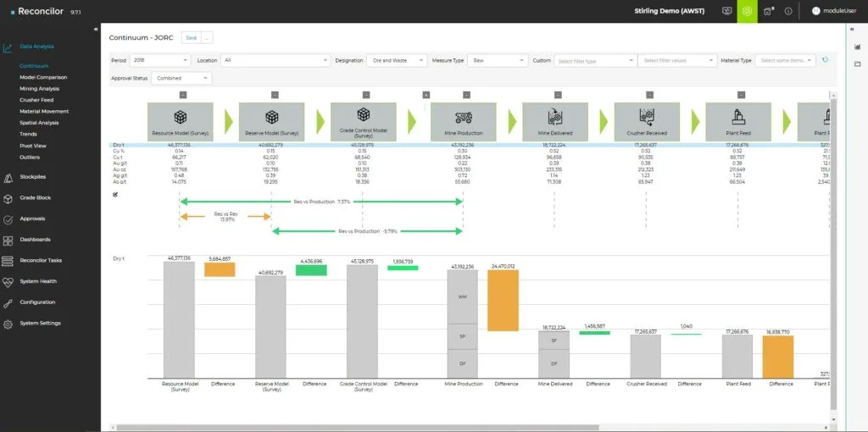Click the horizontal scrollbar at bottom
The height and width of the screenshot is (432, 868).
click(x=358, y=428)
